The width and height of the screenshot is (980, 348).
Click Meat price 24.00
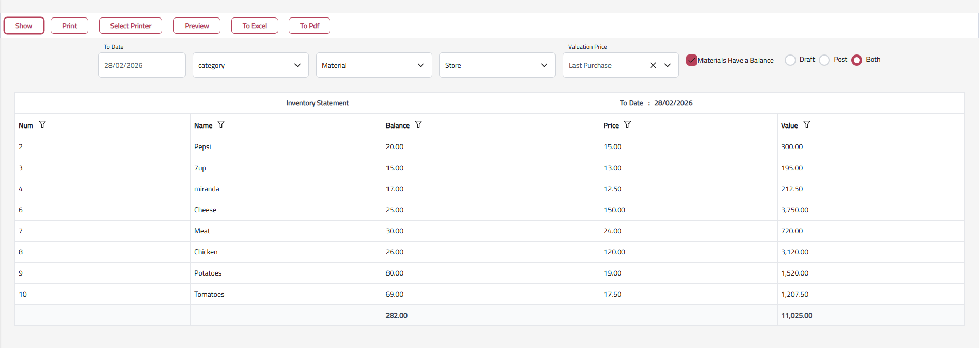[x=613, y=231]
